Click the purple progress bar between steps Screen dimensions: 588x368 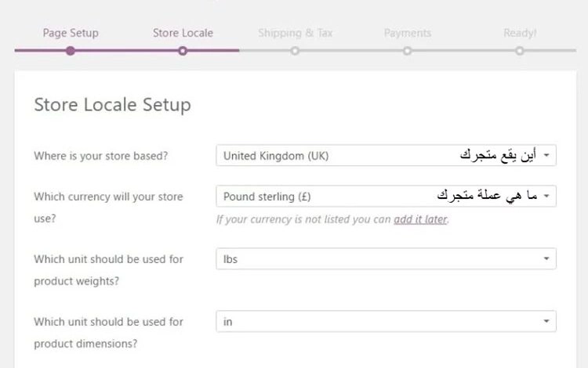126,50
